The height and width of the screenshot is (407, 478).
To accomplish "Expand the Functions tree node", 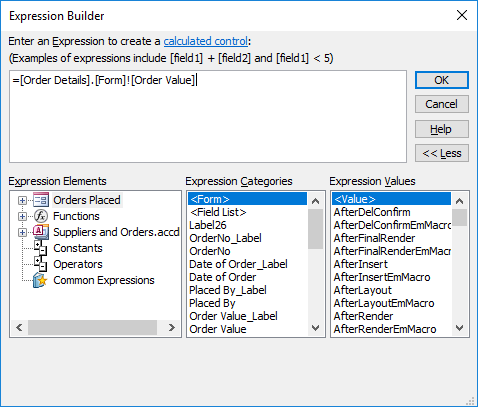I will [x=22, y=216].
